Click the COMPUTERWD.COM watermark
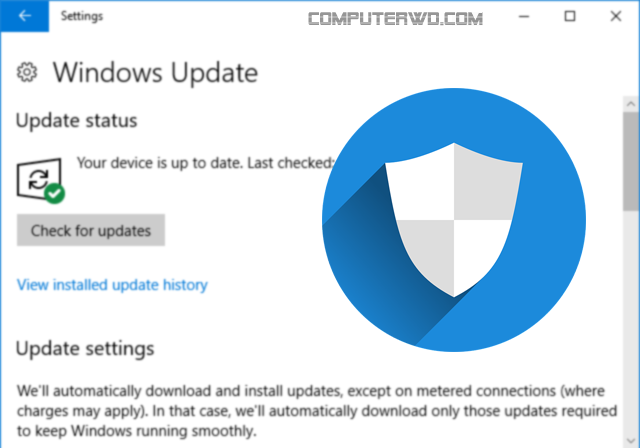640x448 pixels. [x=395, y=19]
